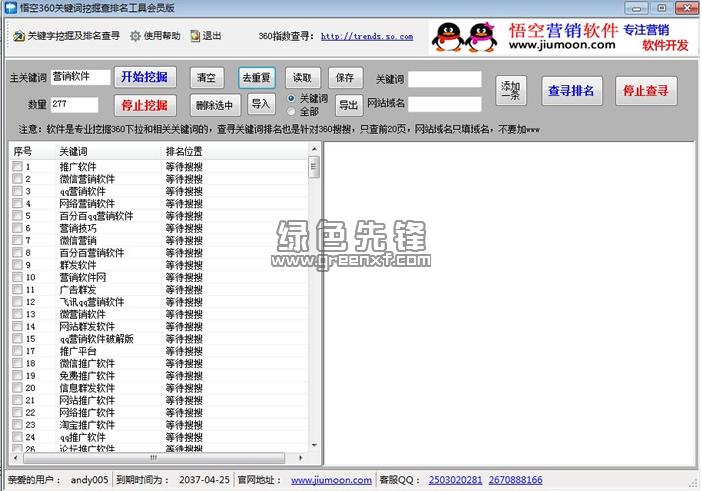Open the www.jiumoon.com status bar link
702x491 pixels.
331,480
